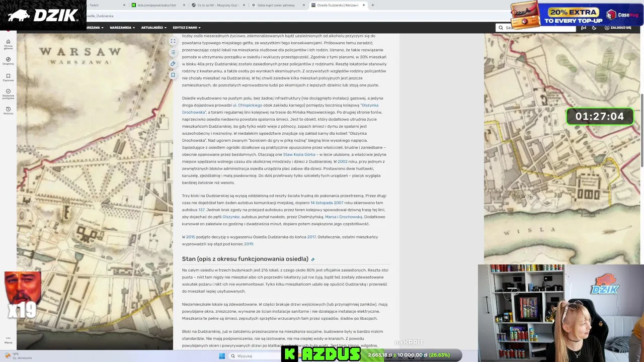Bookmark the article with the bookmark icon
Screen dimensions: 644x362
click(173, 75)
